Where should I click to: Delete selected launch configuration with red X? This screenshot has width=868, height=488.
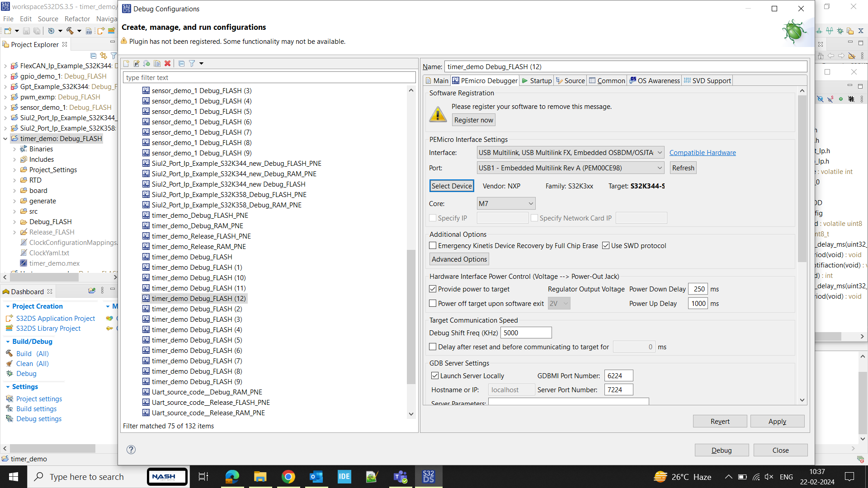(x=168, y=64)
